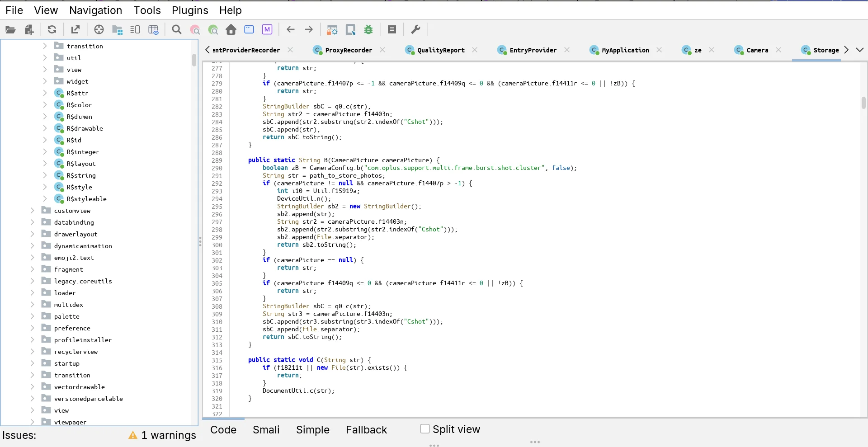Show the 1 warnings issue list
The height and width of the screenshot is (447, 868).
[x=162, y=435]
